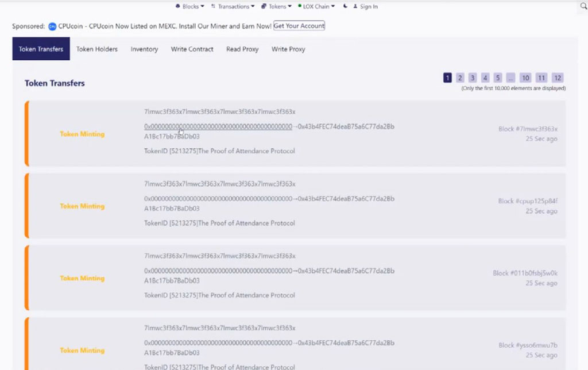This screenshot has width=588, height=370.
Task: Go to page 5 of transfers
Action: coord(497,78)
